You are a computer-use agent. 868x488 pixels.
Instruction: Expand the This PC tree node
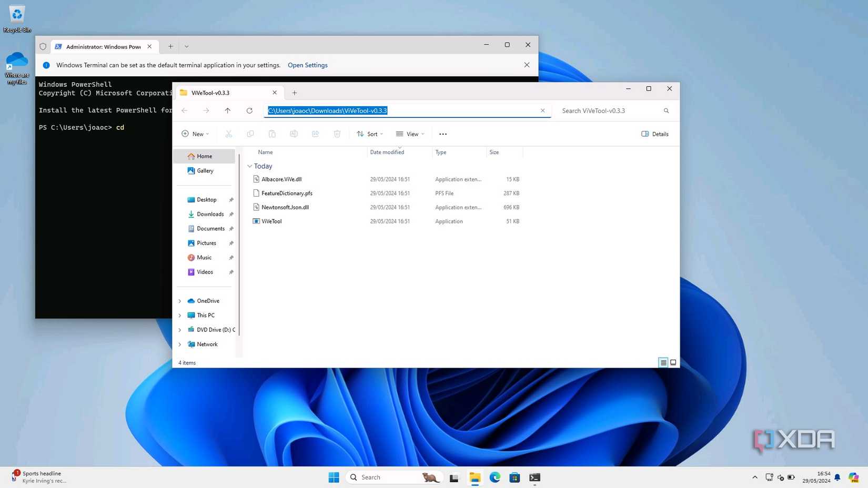coord(180,316)
